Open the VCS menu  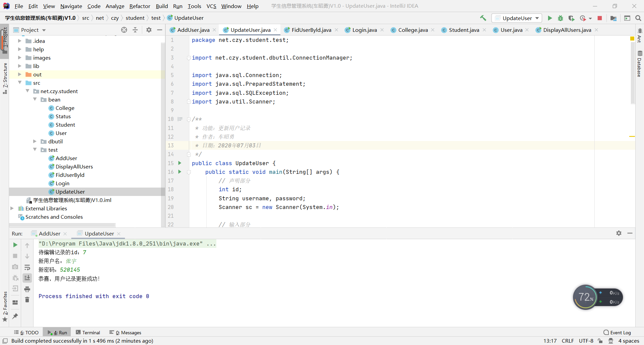211,6
